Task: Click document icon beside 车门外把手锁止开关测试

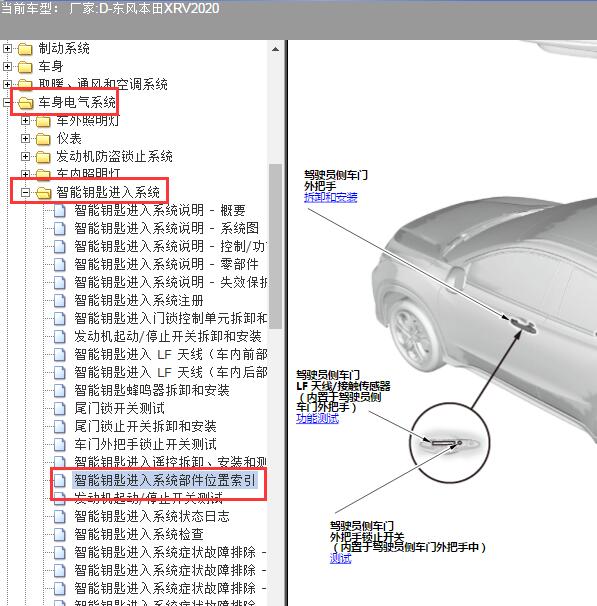Action: click(60, 444)
